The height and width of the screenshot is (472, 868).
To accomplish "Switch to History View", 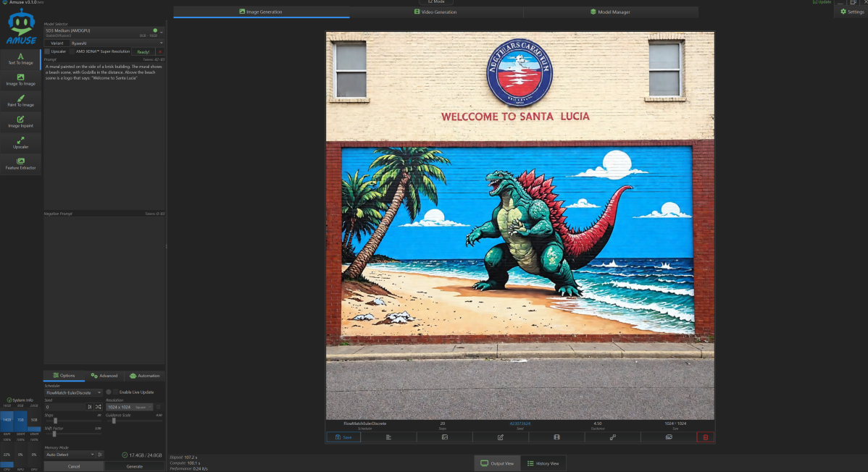I will coord(543,463).
